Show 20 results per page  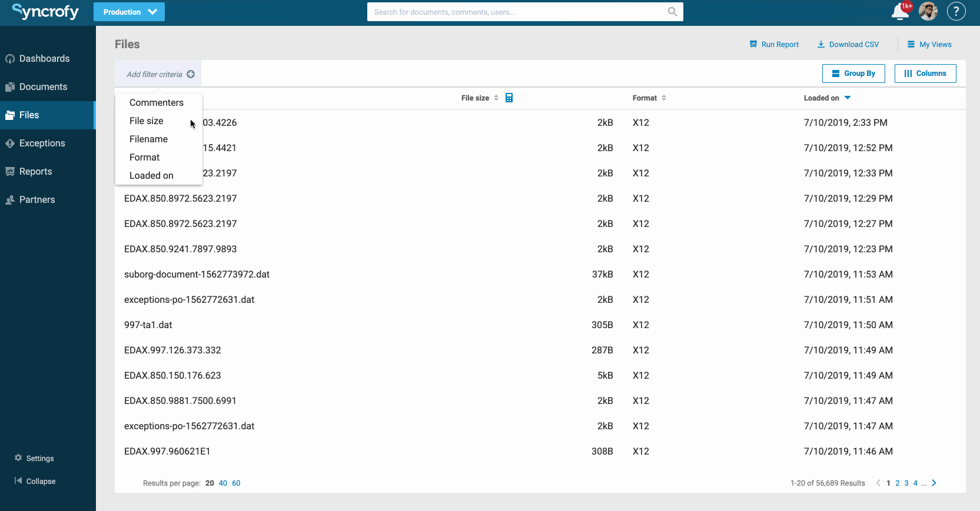point(210,483)
